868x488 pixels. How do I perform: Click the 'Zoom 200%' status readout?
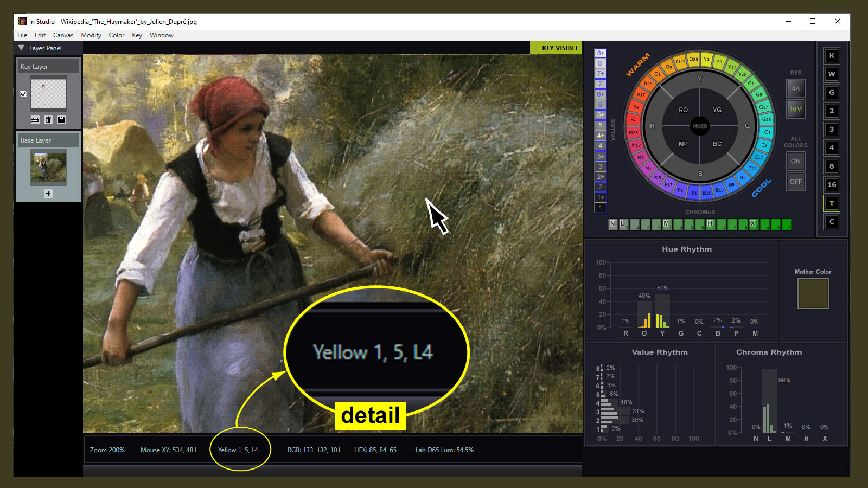pos(107,450)
